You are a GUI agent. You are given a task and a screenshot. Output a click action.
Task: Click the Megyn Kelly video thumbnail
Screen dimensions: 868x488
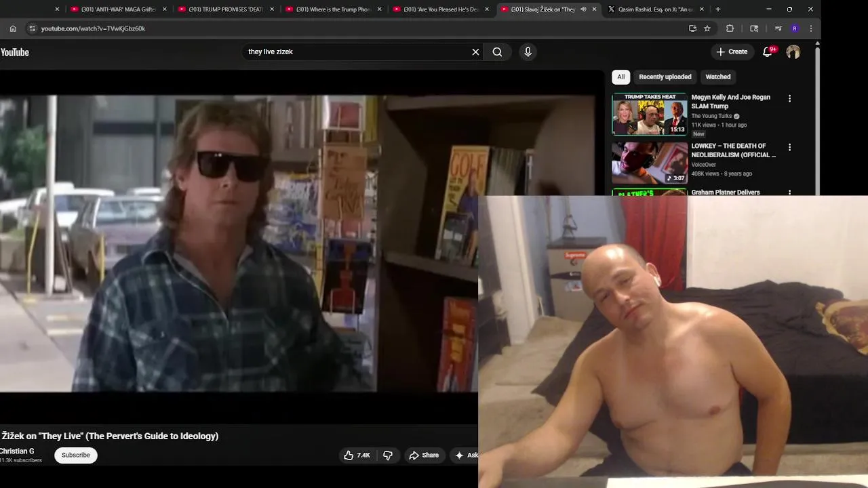coord(650,115)
